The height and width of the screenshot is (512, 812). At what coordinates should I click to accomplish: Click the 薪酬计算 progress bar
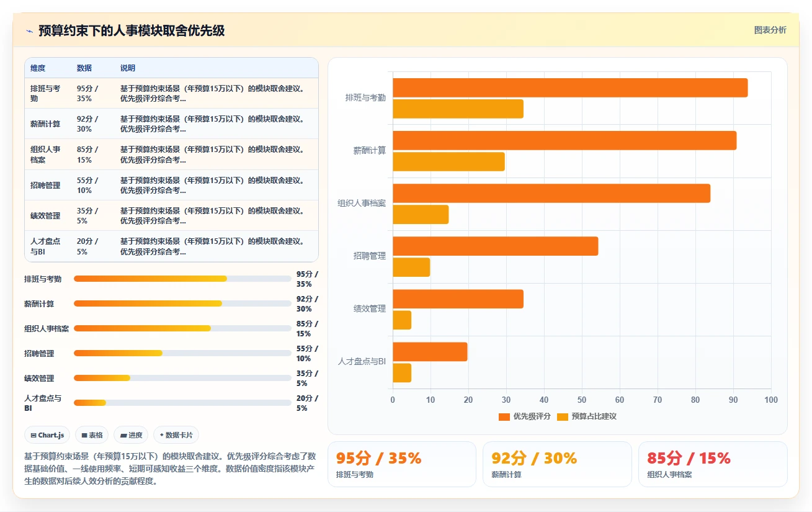click(182, 303)
